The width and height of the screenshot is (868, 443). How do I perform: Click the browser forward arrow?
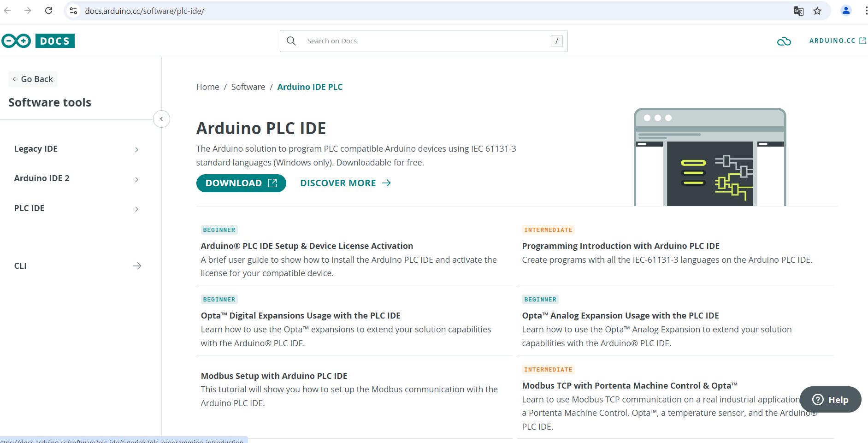[28, 11]
